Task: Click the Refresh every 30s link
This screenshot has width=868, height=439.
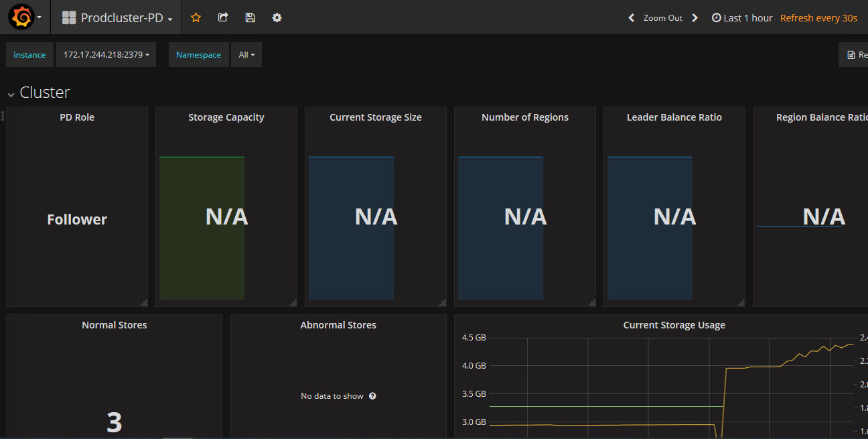Action: click(x=818, y=18)
